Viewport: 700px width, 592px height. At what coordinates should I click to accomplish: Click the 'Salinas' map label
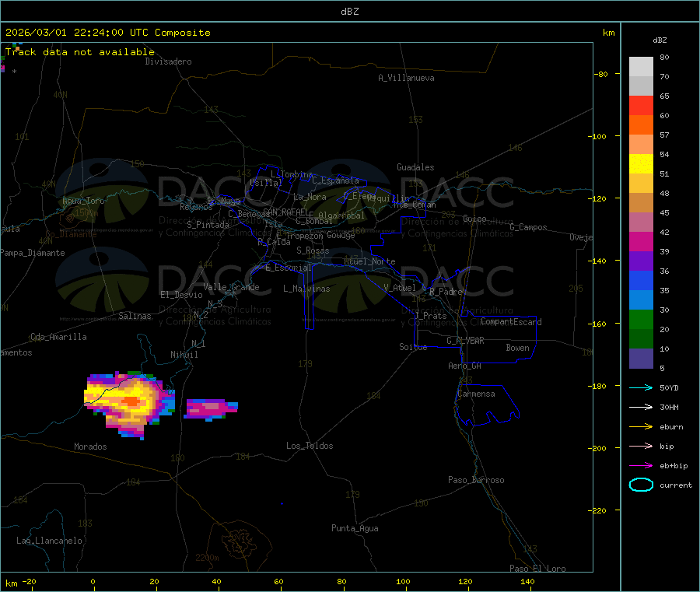tap(135, 316)
